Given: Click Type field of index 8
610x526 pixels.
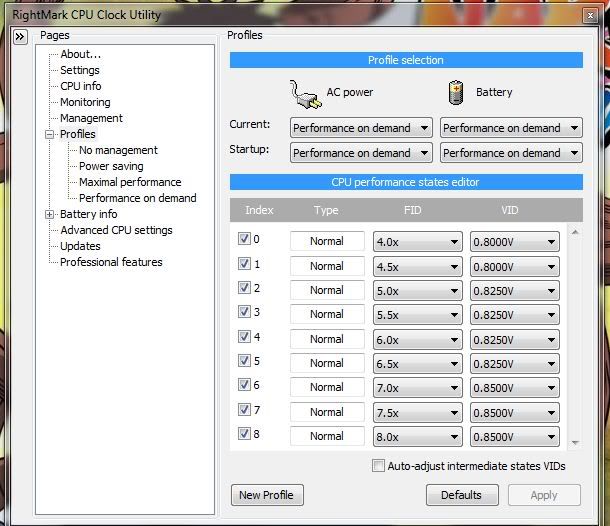Looking at the screenshot, I should [327, 436].
